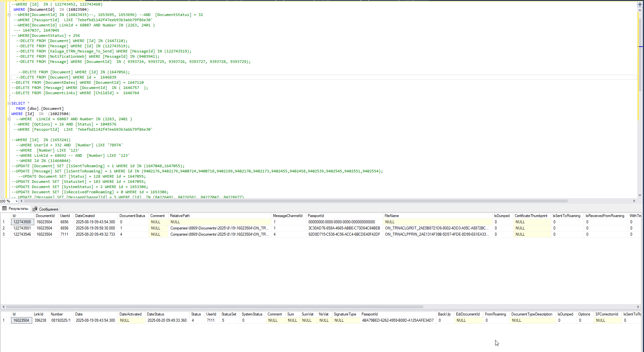The height and width of the screenshot is (352, 644).
Task: Click the editor split handle icon at top right
Action: [640, 4]
